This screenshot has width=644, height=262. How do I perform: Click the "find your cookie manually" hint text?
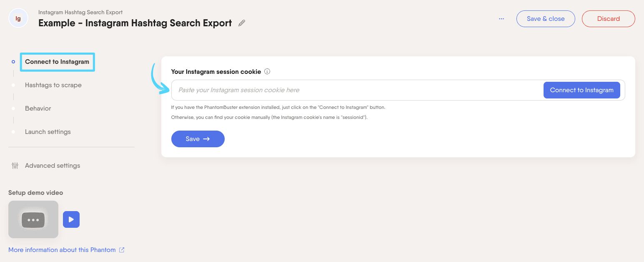click(x=269, y=118)
